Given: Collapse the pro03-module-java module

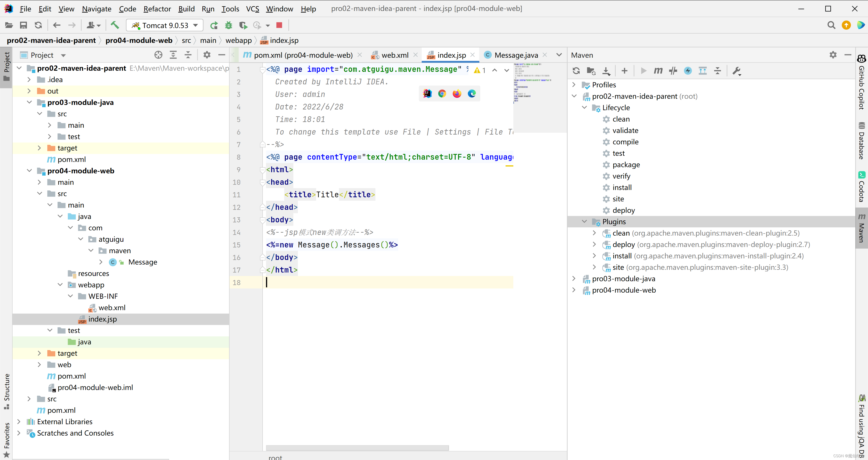Looking at the screenshot, I should point(29,103).
